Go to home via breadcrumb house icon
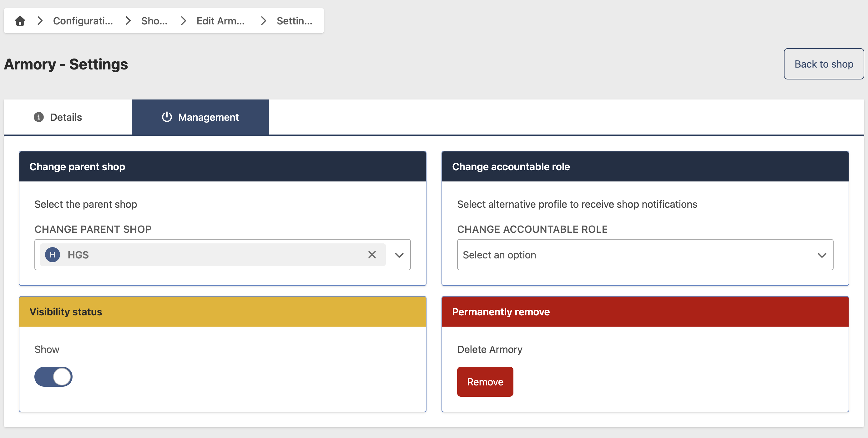The image size is (868, 438). [20, 21]
